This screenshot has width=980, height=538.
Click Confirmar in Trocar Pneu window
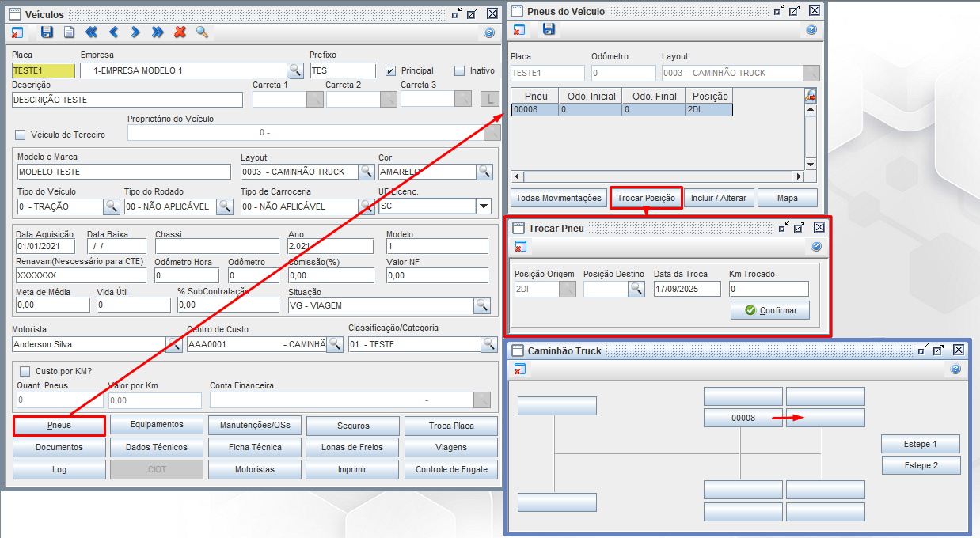coord(769,310)
